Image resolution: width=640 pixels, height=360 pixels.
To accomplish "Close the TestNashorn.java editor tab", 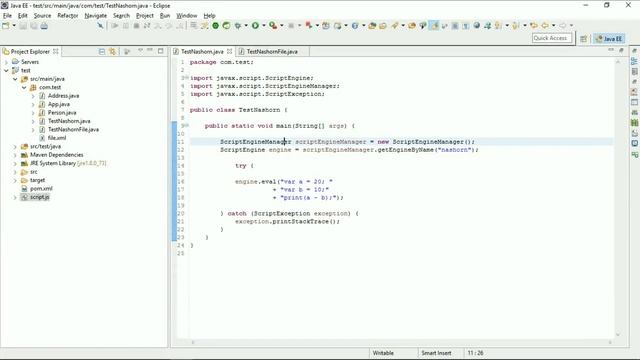I will coord(229,51).
